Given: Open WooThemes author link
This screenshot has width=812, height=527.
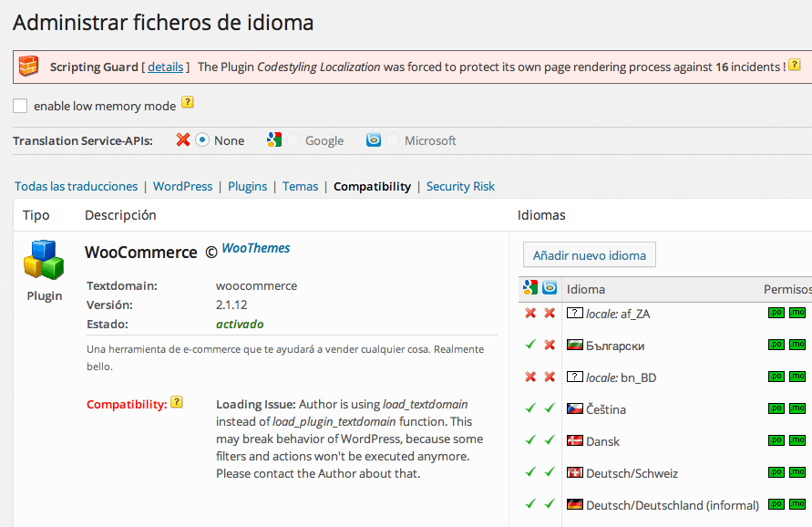Looking at the screenshot, I should pyautogui.click(x=256, y=248).
